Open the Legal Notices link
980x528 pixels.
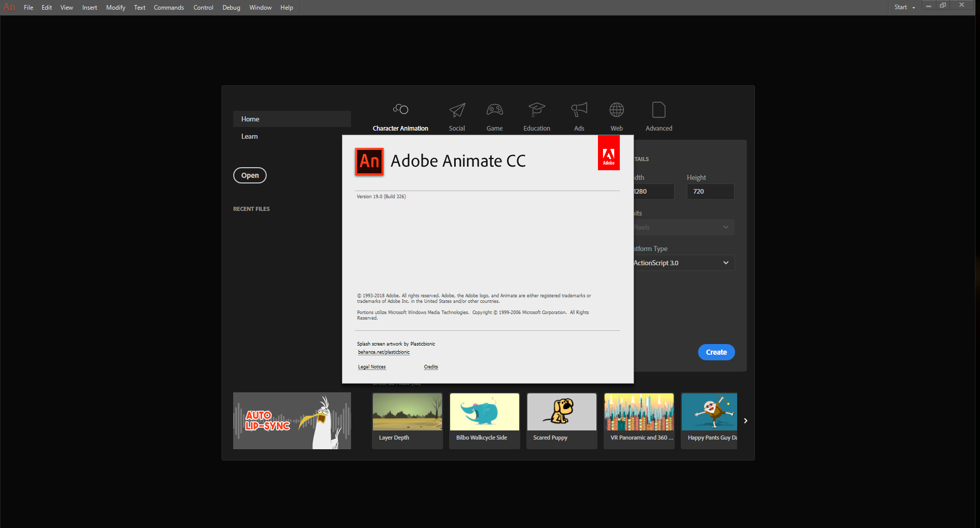[x=371, y=367]
